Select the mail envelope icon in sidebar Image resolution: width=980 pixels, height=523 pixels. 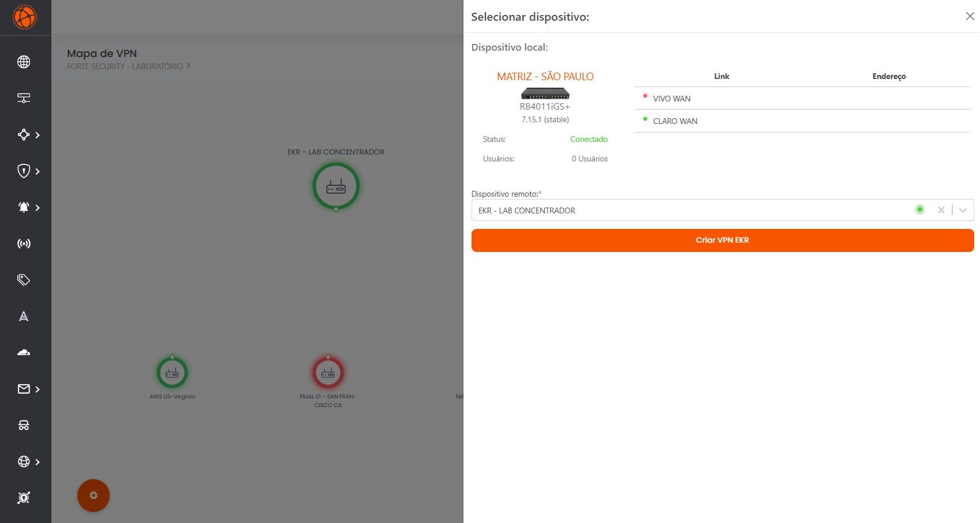24,389
